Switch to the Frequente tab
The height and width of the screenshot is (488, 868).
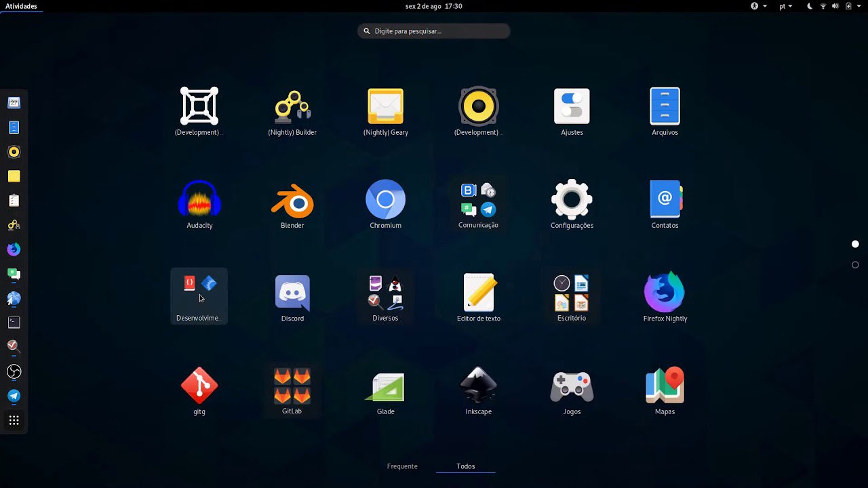tap(402, 466)
